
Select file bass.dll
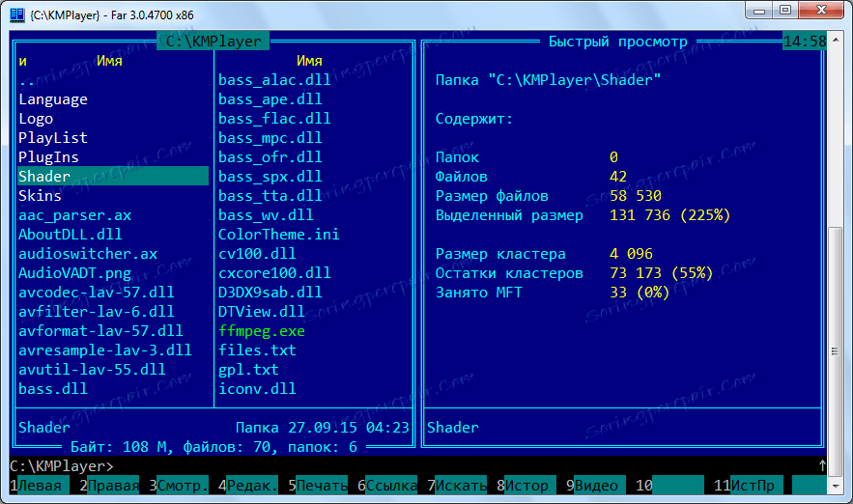pyautogui.click(x=53, y=389)
